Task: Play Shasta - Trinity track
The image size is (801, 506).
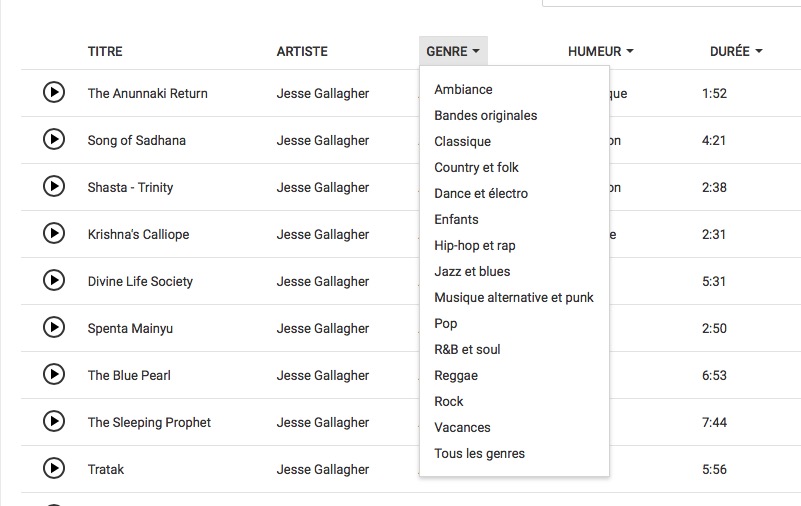Action: (54, 186)
